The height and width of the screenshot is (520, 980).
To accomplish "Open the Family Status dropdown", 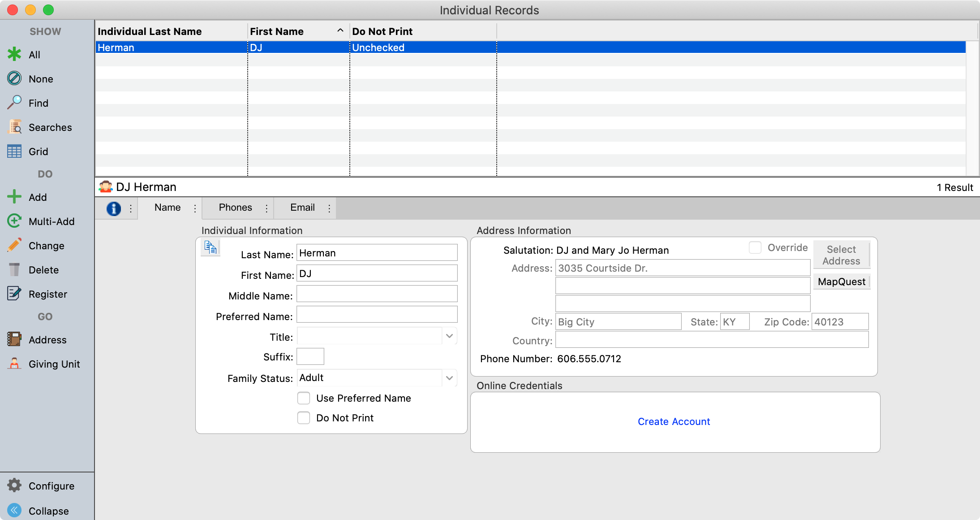I will tap(449, 378).
